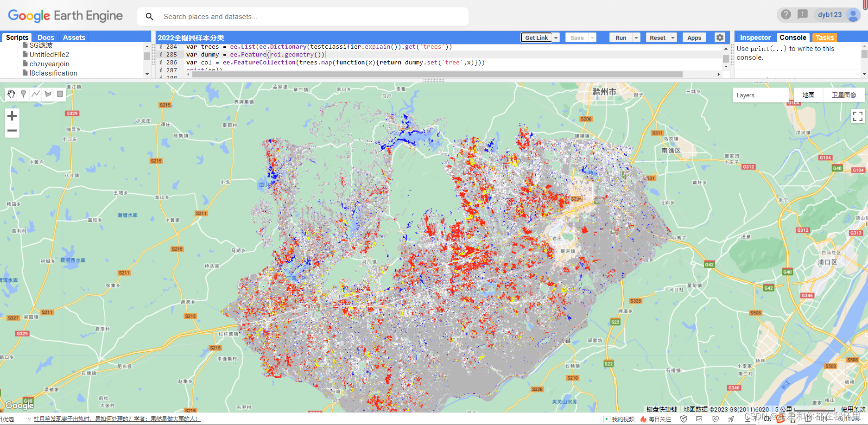Click the script title 2022全椒县样本分类
The height and width of the screenshot is (425, 868).
click(191, 38)
